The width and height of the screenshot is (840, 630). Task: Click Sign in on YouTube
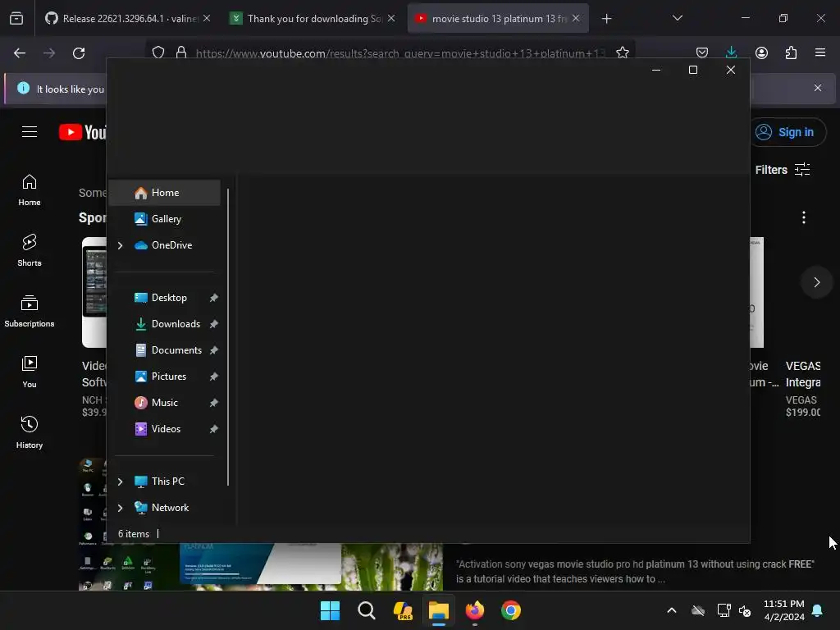[787, 132]
